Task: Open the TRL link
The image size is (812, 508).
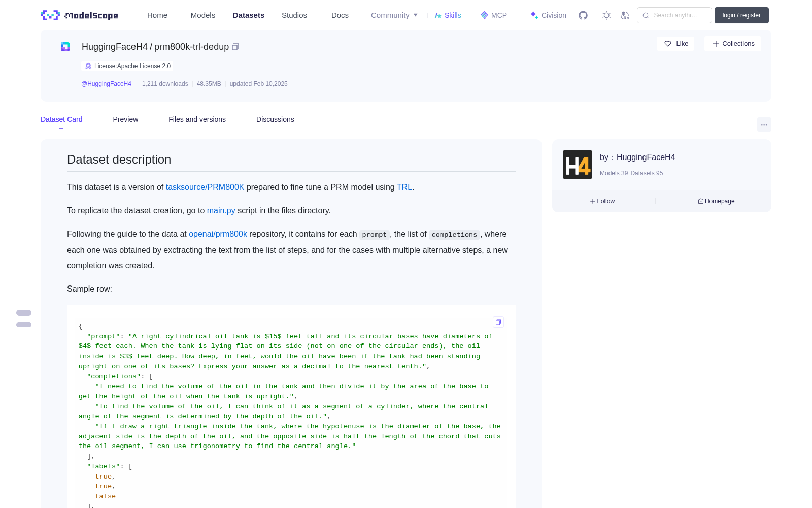Action: click(404, 187)
